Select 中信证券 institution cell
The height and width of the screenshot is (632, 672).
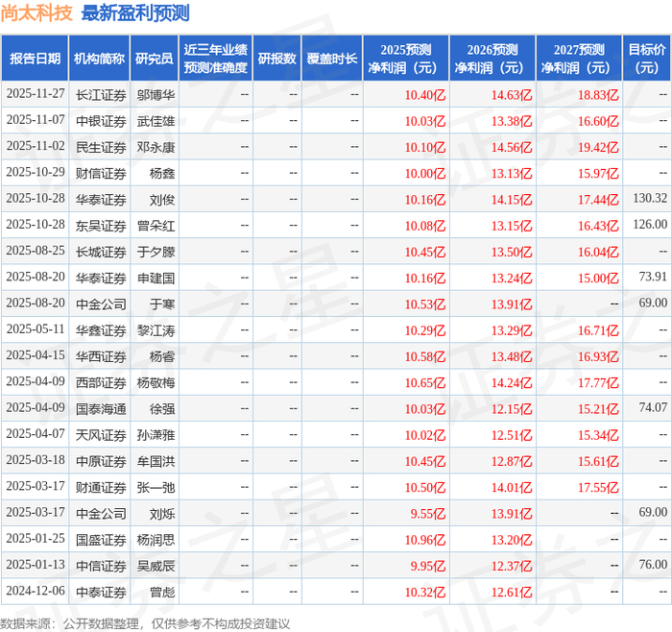tap(101, 566)
